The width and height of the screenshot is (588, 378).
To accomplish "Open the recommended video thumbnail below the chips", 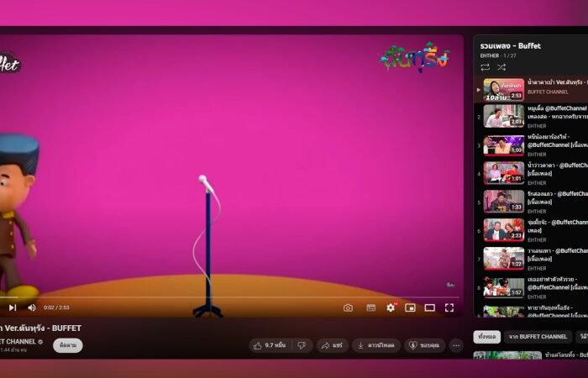I will (x=507, y=355).
